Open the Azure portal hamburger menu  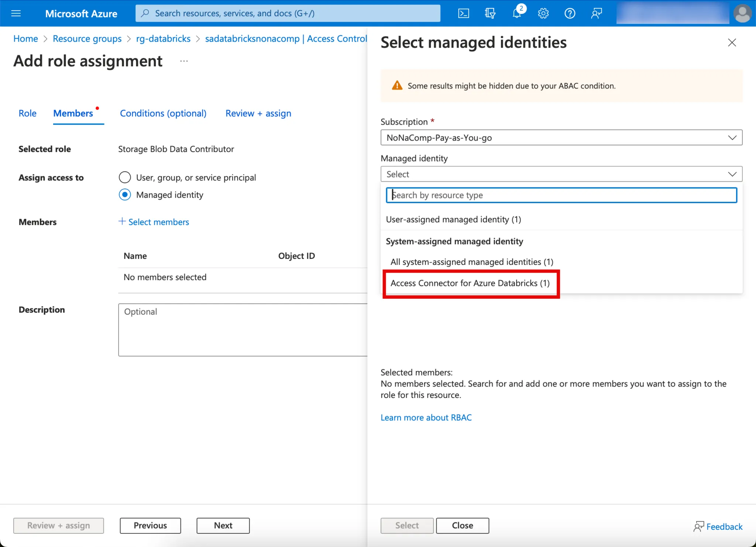tap(16, 14)
